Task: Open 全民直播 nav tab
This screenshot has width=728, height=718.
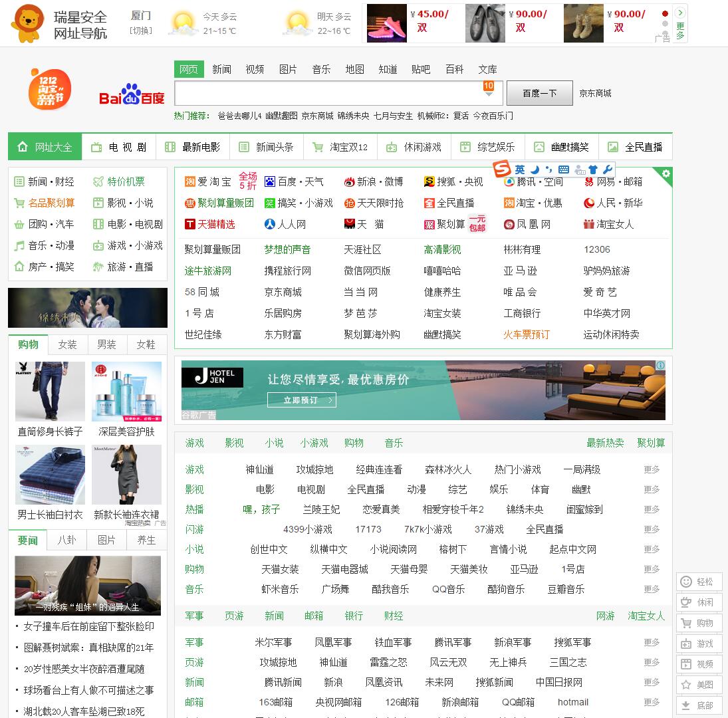Action: [636, 147]
